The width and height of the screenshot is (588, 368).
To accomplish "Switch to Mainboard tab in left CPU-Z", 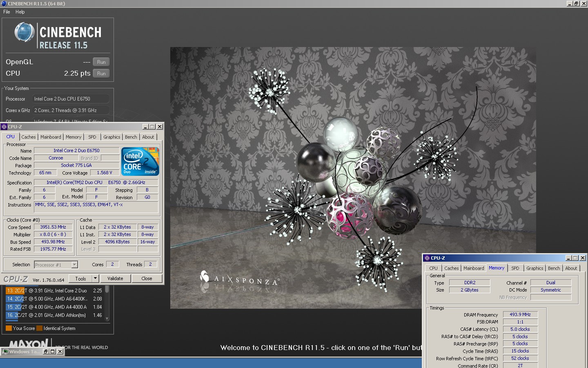I will (51, 137).
